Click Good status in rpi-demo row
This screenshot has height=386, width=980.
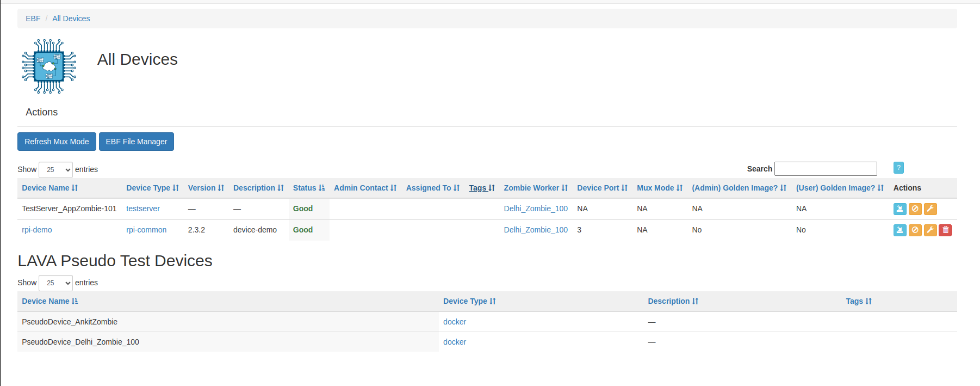point(303,230)
